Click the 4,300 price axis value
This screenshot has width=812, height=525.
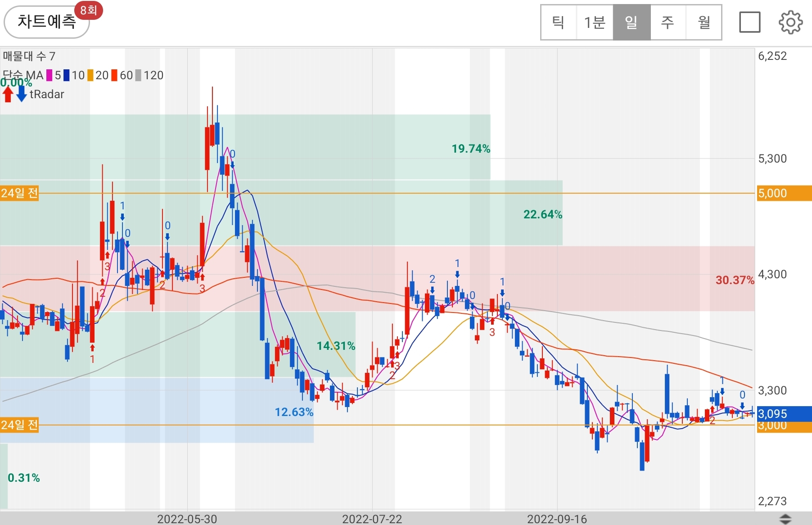[772, 274]
